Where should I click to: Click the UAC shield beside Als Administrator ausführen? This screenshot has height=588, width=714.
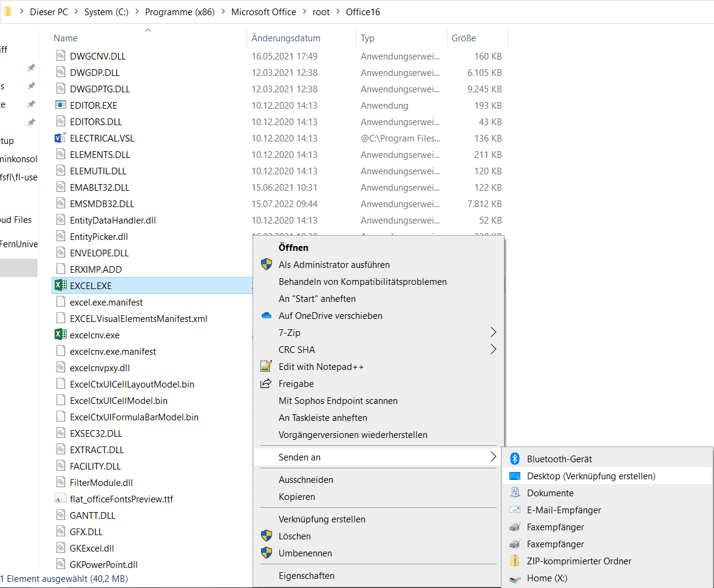(265, 264)
